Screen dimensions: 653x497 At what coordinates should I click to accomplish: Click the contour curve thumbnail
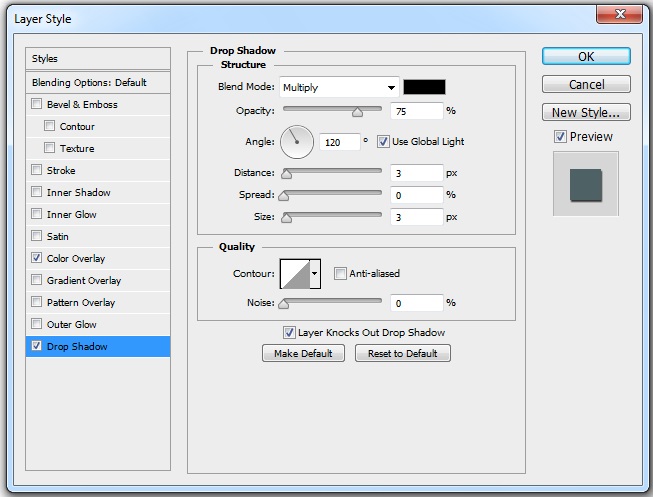pos(295,274)
